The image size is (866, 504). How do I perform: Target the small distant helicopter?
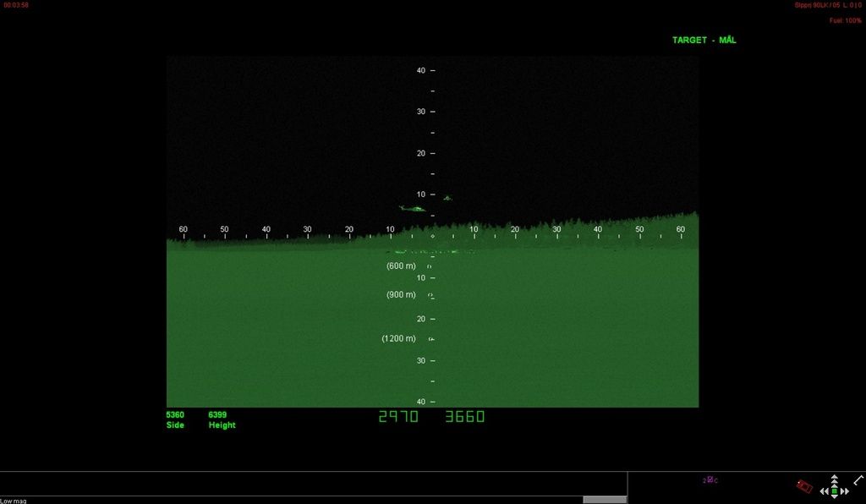click(x=447, y=198)
